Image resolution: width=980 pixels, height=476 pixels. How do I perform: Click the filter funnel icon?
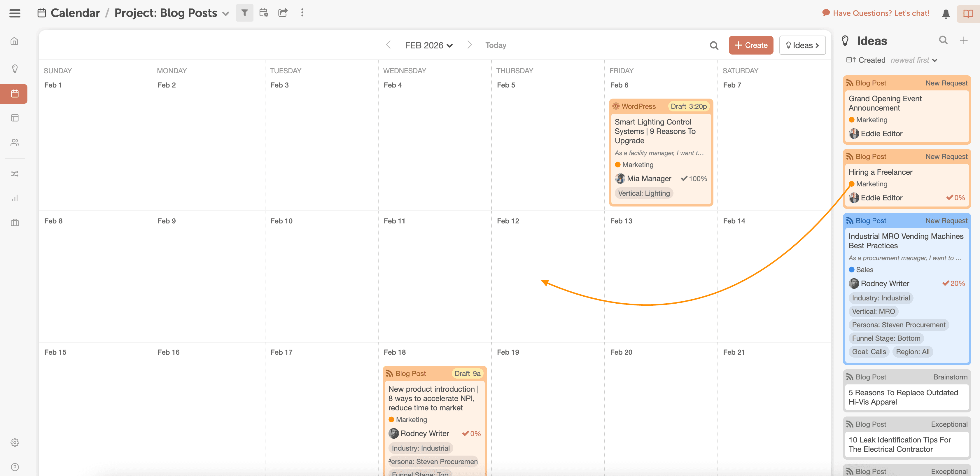(244, 13)
